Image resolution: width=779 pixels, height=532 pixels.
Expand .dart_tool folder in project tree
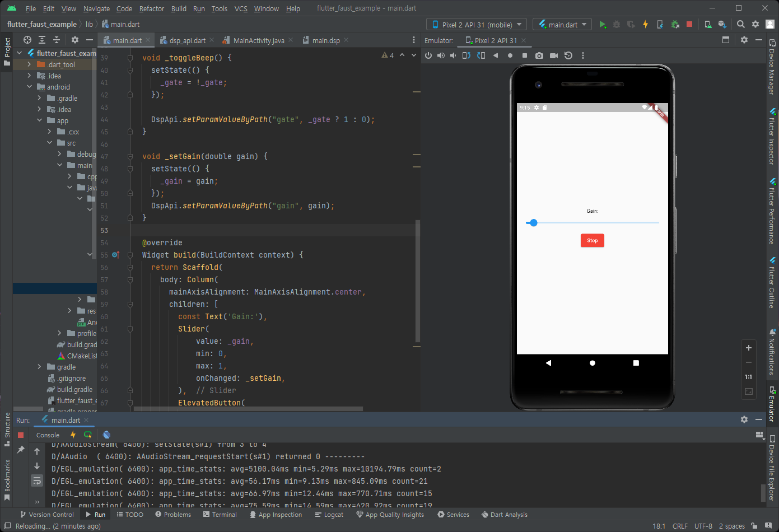(29, 64)
